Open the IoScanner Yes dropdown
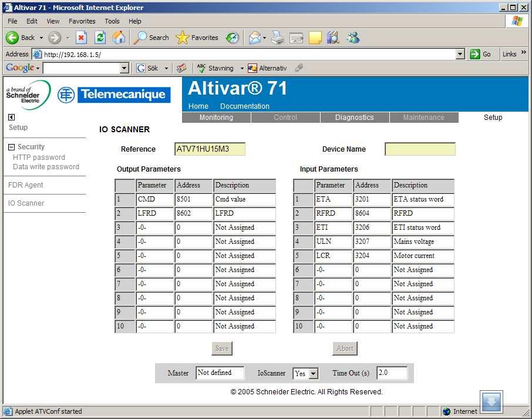This screenshot has height=419, width=532. (314, 374)
